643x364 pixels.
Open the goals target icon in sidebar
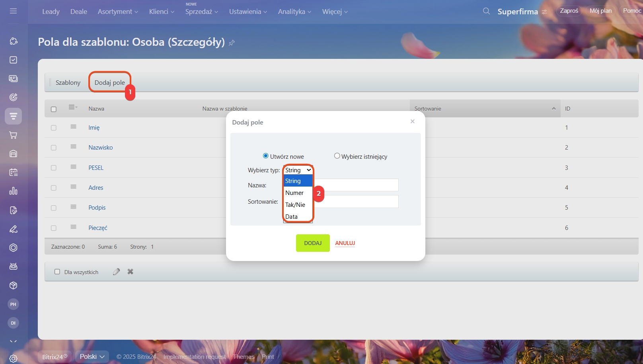pos(13,97)
